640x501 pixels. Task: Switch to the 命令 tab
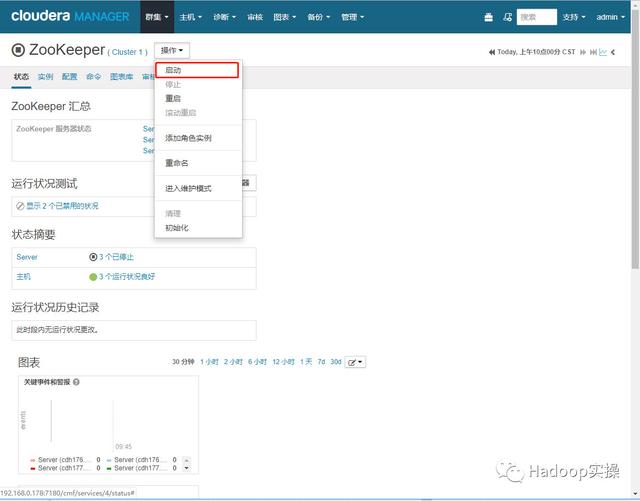93,77
